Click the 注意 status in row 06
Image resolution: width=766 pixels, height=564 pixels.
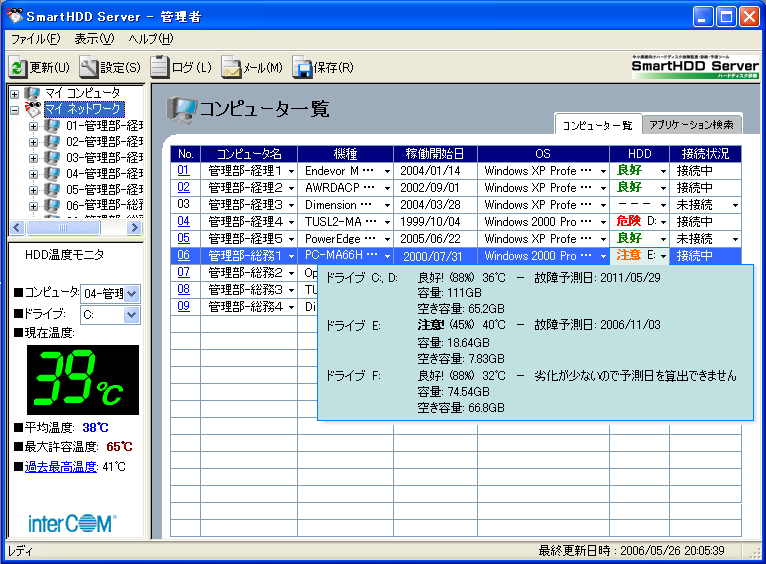click(628, 255)
